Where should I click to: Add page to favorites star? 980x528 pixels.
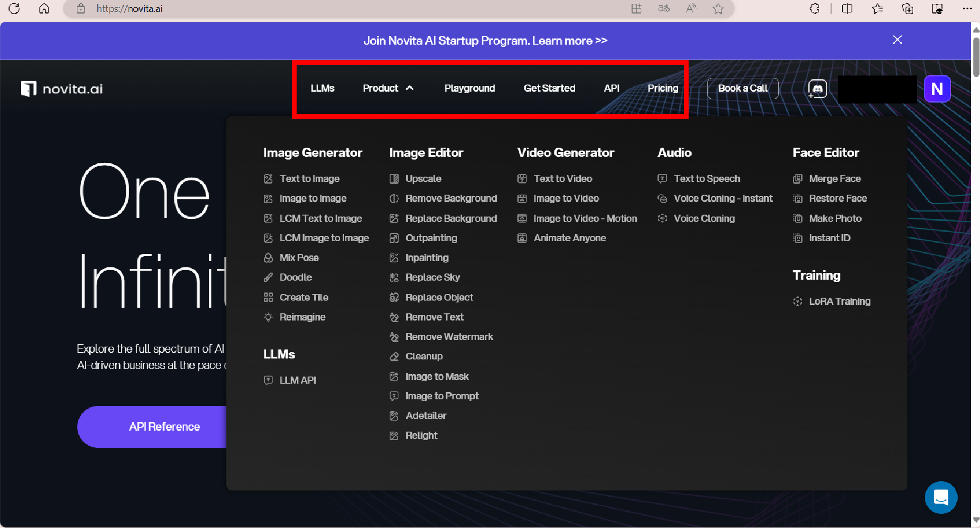point(718,9)
